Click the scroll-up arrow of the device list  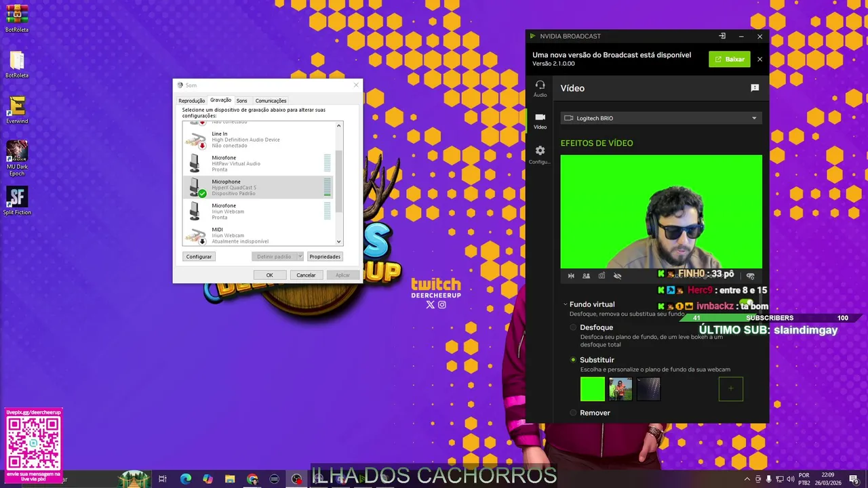[x=339, y=125]
